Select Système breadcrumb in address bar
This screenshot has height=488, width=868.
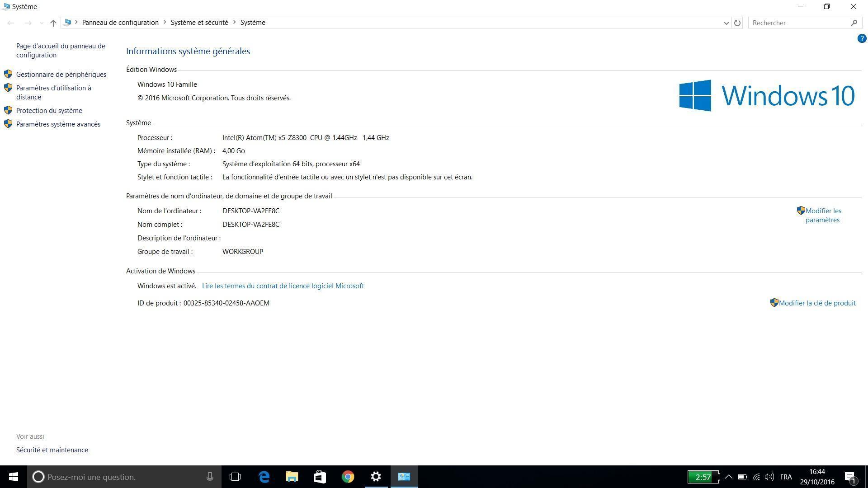253,23
